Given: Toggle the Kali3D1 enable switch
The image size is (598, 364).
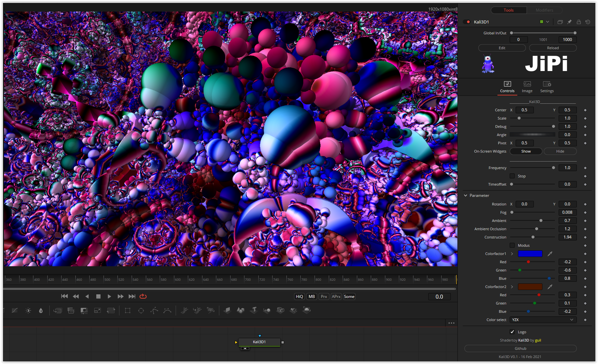Looking at the screenshot, I should [467, 22].
